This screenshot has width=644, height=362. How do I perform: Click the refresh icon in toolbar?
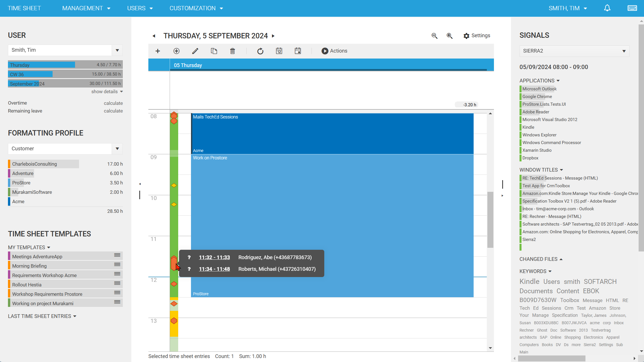pos(260,51)
